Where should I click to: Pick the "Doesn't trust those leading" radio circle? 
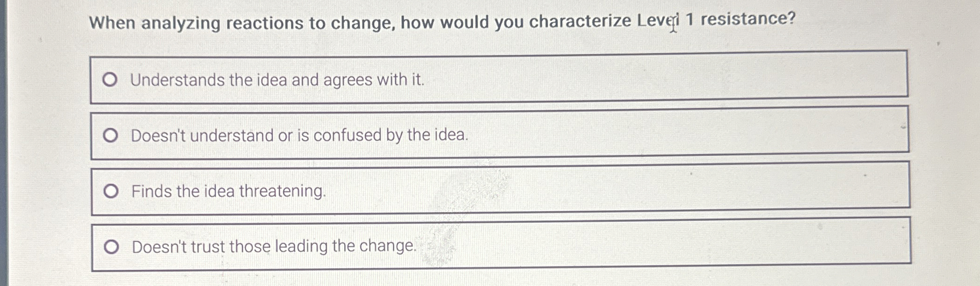(x=111, y=247)
